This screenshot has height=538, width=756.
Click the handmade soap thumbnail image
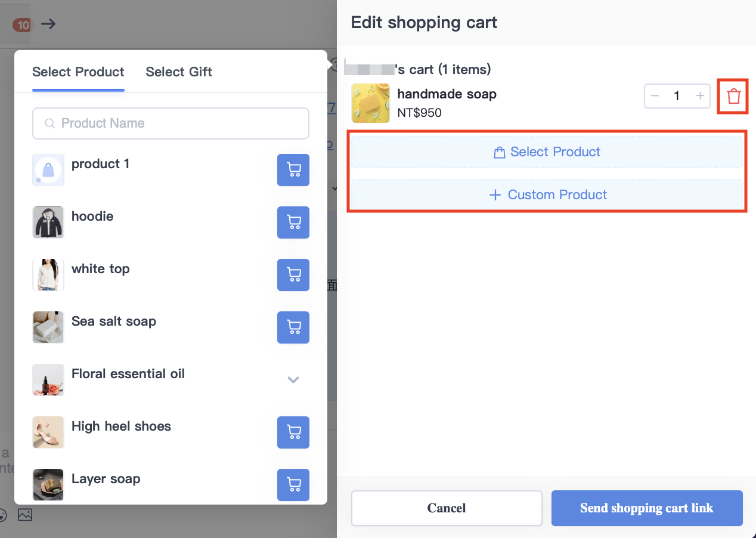[x=371, y=103]
